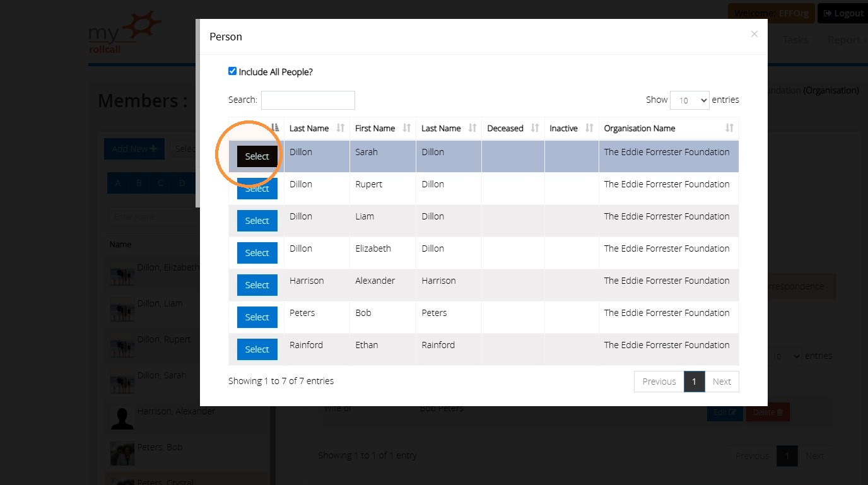Open Show entries dropdown in Person dialog
Viewport: 868px width, 485px height.
[x=689, y=100]
